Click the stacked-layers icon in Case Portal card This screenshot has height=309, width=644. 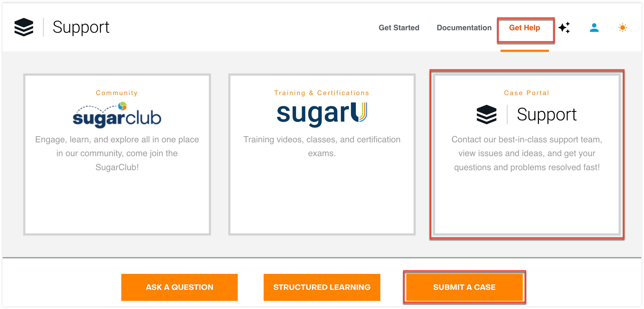tap(487, 114)
